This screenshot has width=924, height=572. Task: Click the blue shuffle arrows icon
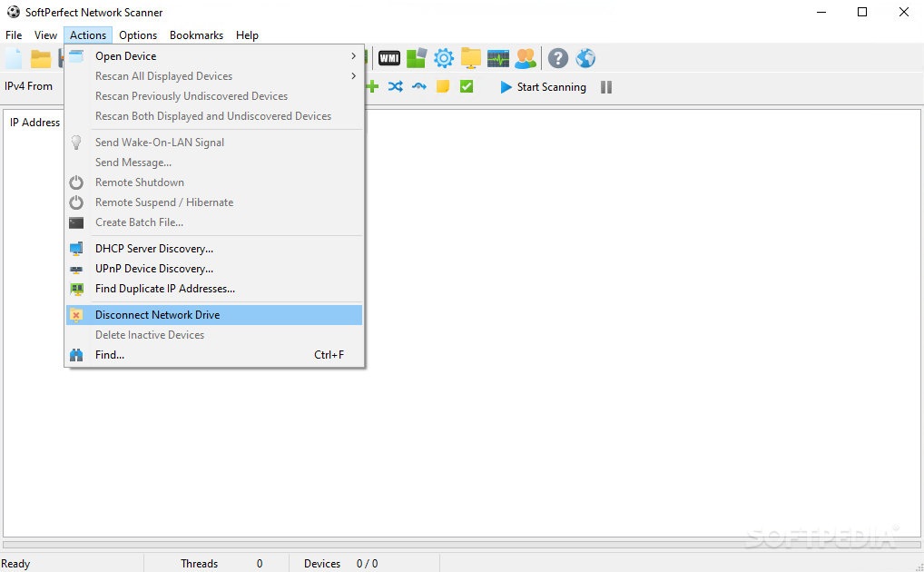(x=396, y=87)
